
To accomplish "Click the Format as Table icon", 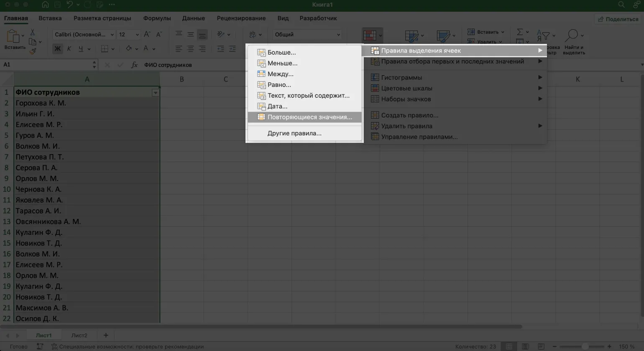I will [x=412, y=36].
